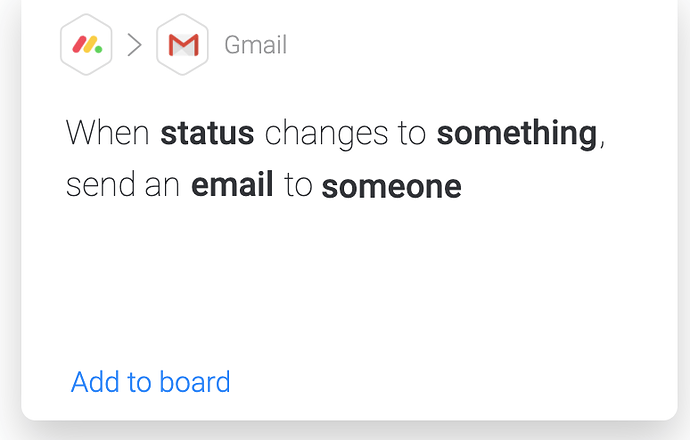
Task: Click the arrow between the integration icons
Action: pyautogui.click(x=134, y=45)
